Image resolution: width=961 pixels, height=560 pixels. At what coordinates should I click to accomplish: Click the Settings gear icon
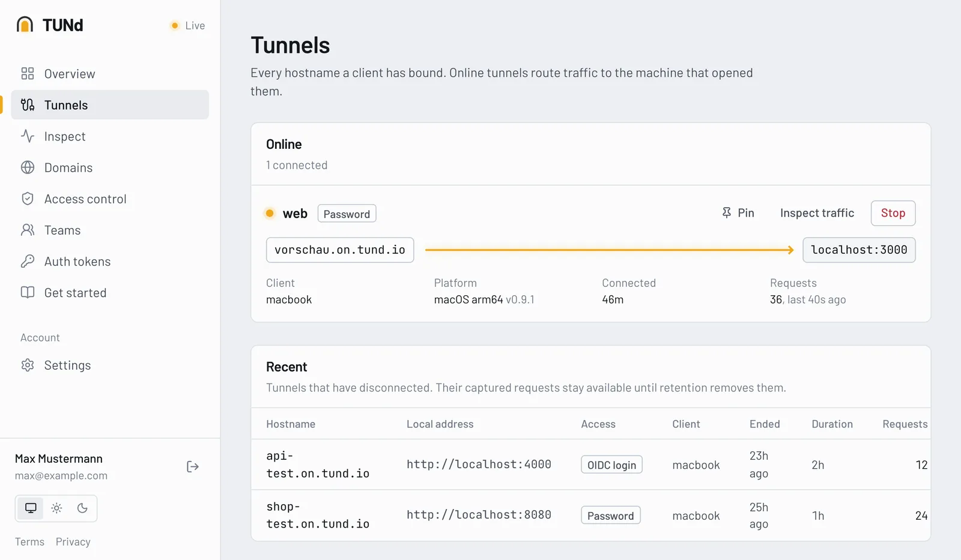(x=28, y=365)
